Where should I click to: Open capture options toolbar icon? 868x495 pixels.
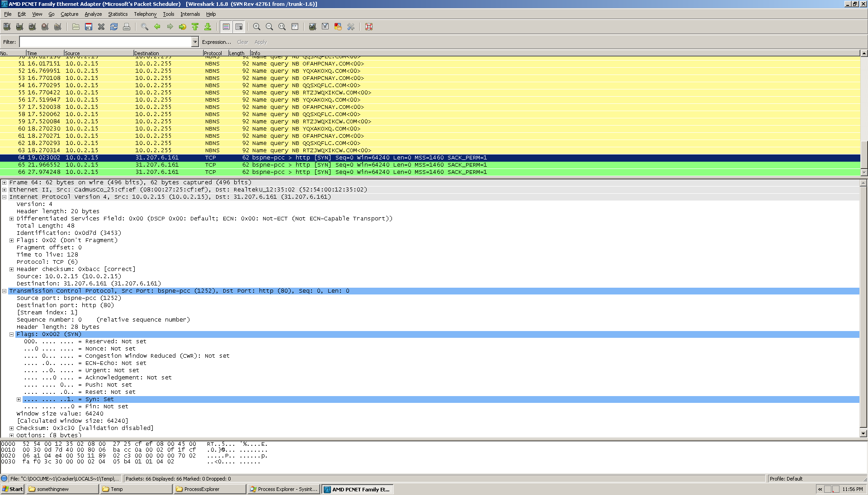click(x=19, y=27)
